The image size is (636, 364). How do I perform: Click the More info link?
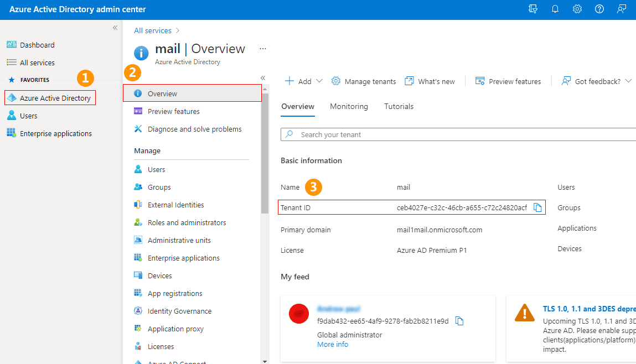tap(333, 344)
